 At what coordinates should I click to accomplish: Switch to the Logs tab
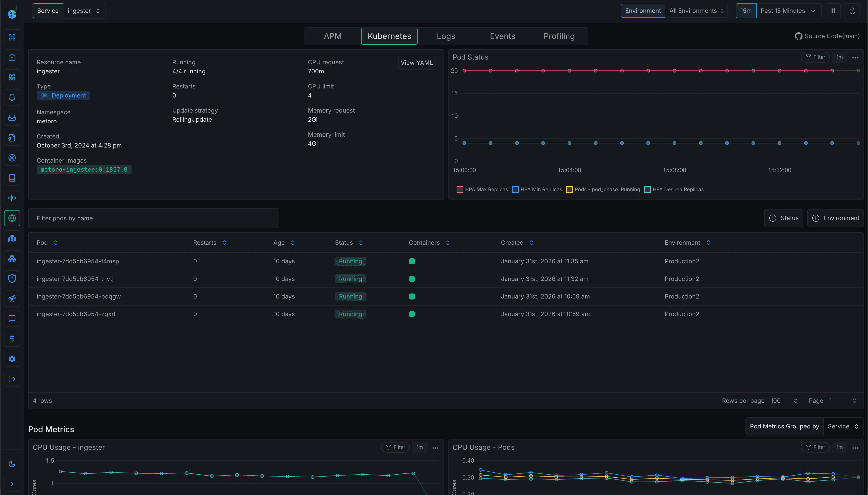[446, 36]
